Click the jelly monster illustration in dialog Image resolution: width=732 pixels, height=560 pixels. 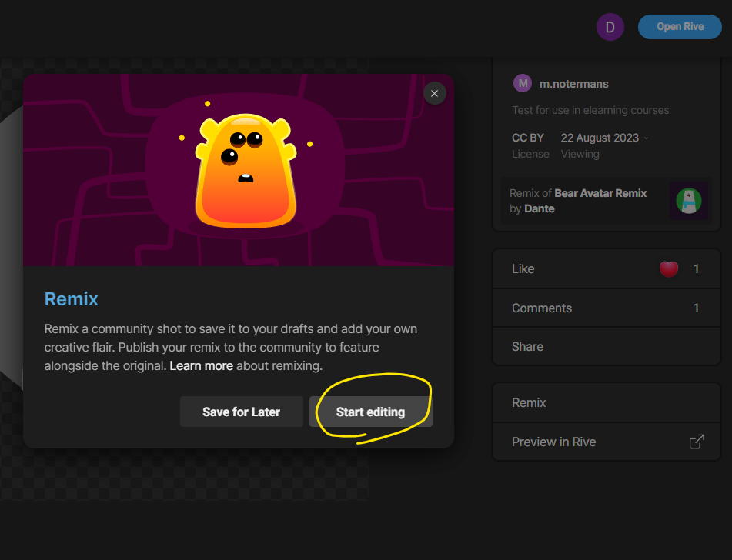tap(246, 170)
